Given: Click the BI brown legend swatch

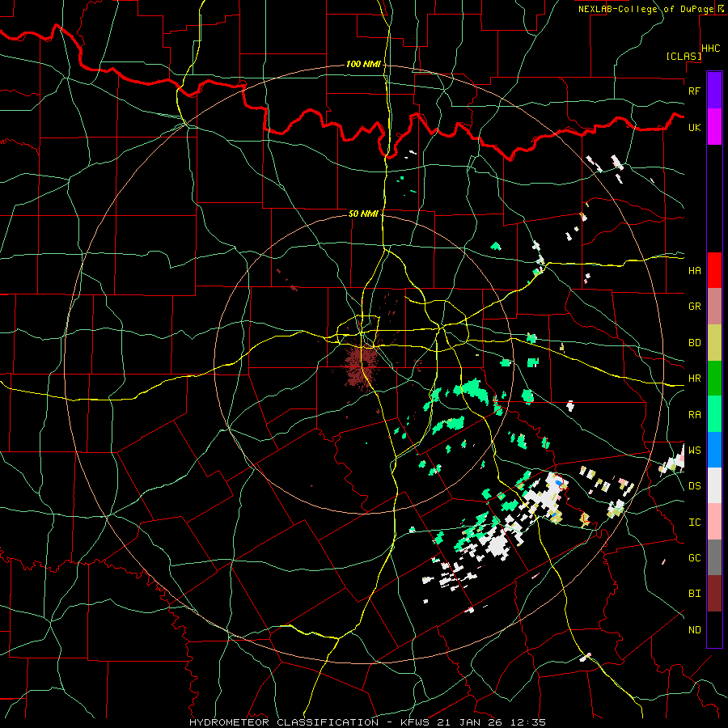Looking at the screenshot, I should 714,594.
